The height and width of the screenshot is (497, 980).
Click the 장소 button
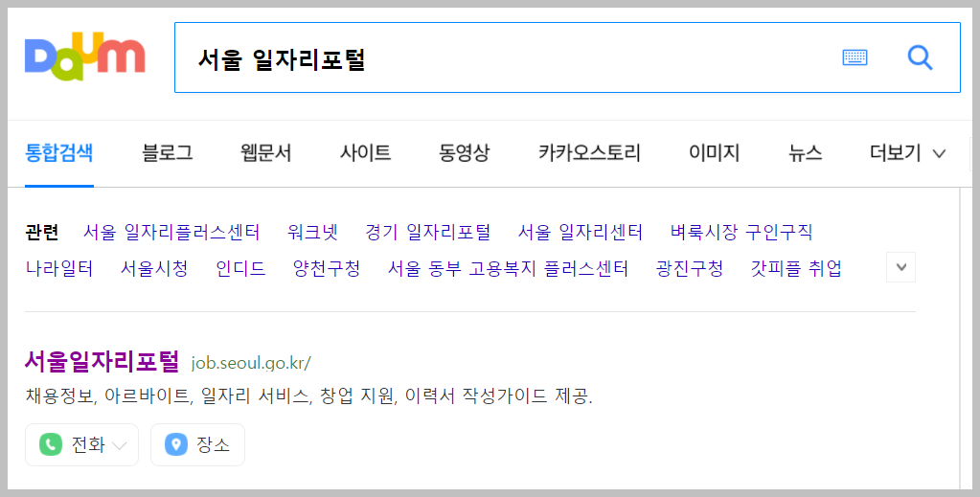pos(197,444)
